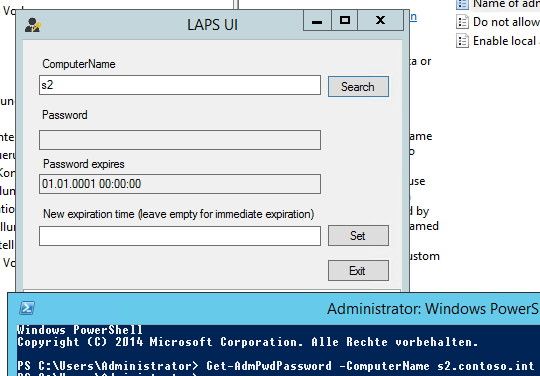Click the New expiration time input field
Screen dimensions: 540x376
180,236
